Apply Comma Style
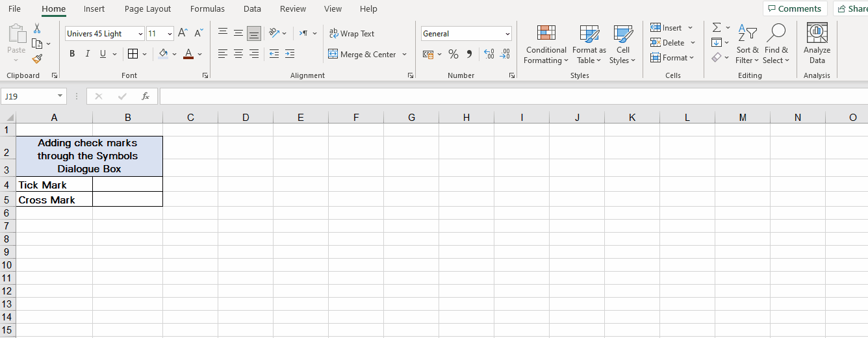Screen dimensions: 868x338 click(469, 54)
